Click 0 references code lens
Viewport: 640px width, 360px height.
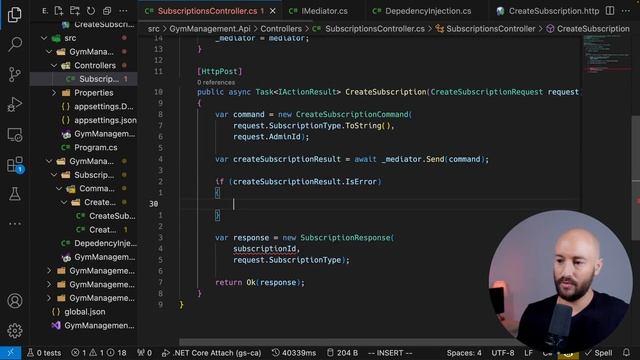(216, 82)
